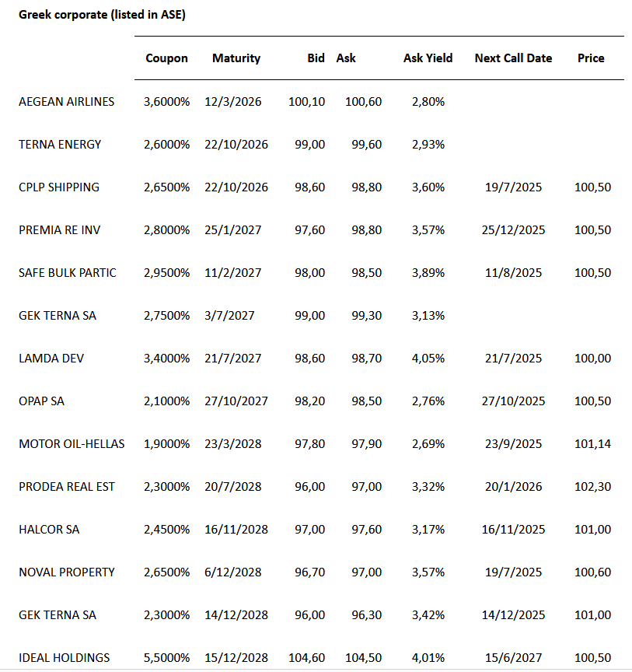Select the IDEAL HOLDINGS row label
The width and height of the screenshot is (632, 672).
(65, 658)
